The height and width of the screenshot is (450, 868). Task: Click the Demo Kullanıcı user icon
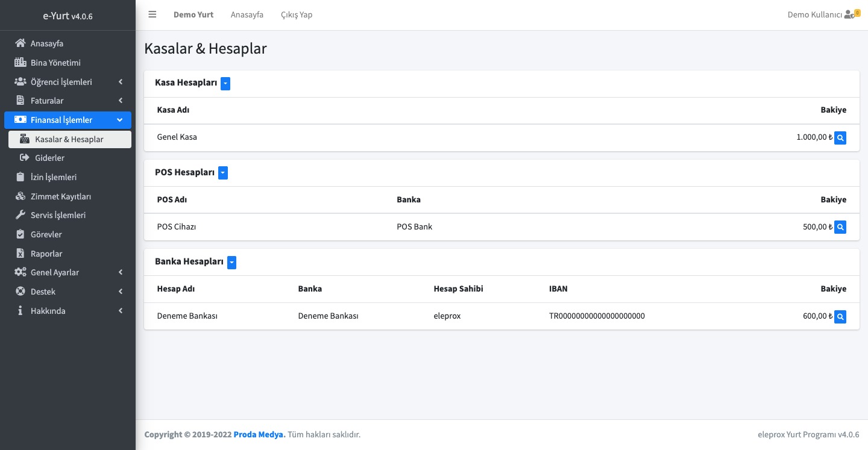(849, 14)
